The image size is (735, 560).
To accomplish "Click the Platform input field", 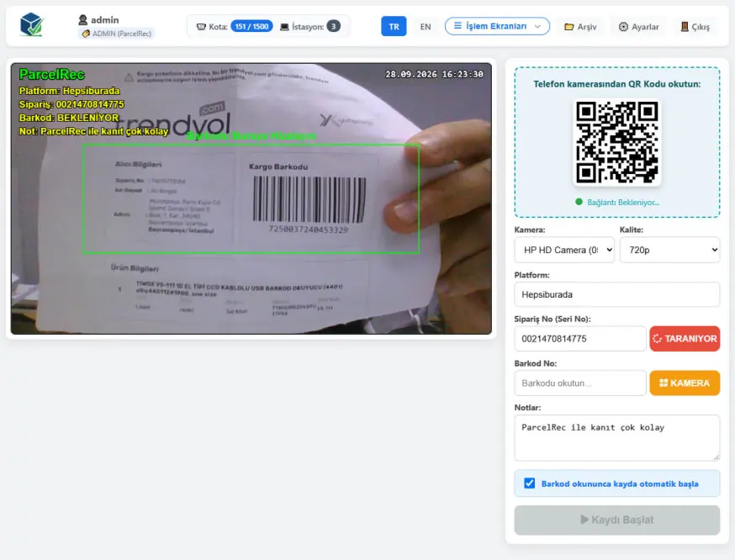I will (617, 294).
